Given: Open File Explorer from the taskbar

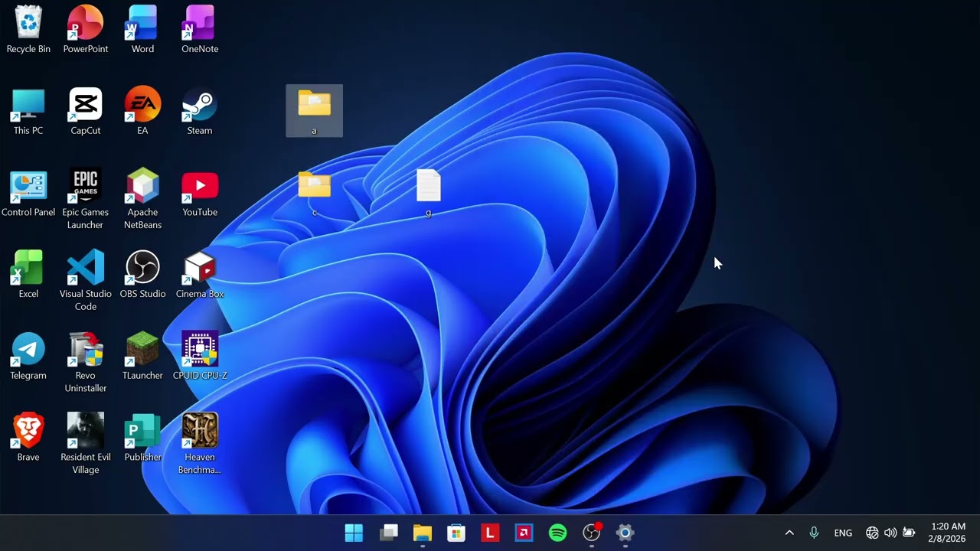Looking at the screenshot, I should click(x=423, y=533).
